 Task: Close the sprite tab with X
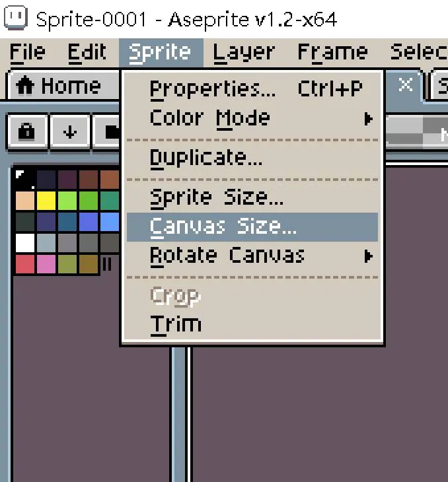click(x=405, y=85)
